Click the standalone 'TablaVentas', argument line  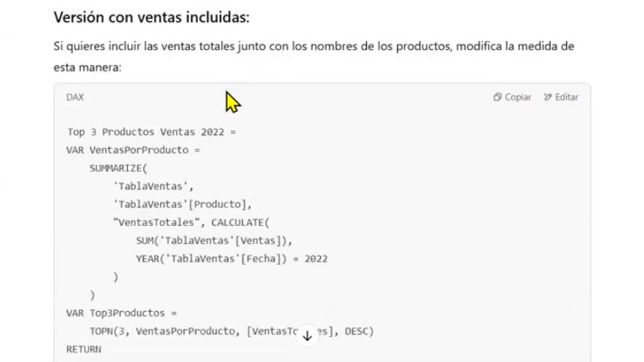tap(153, 186)
